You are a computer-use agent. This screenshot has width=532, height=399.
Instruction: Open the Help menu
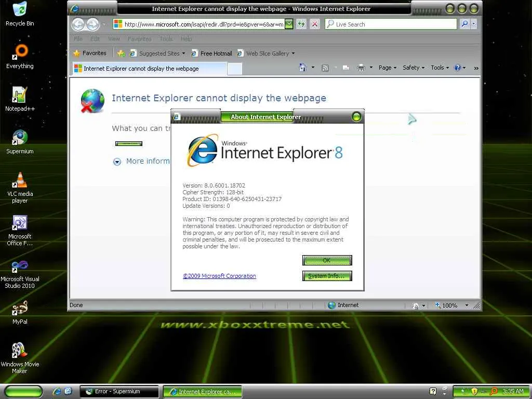(186, 38)
